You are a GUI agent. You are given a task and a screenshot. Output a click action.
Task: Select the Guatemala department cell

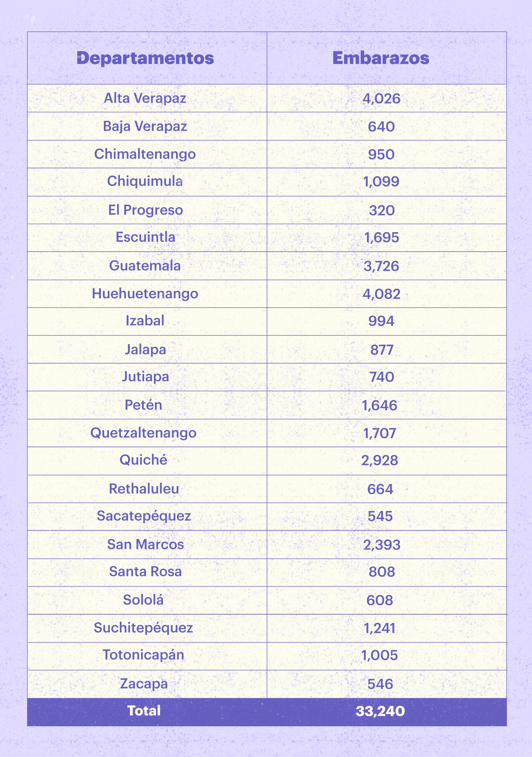click(x=145, y=266)
